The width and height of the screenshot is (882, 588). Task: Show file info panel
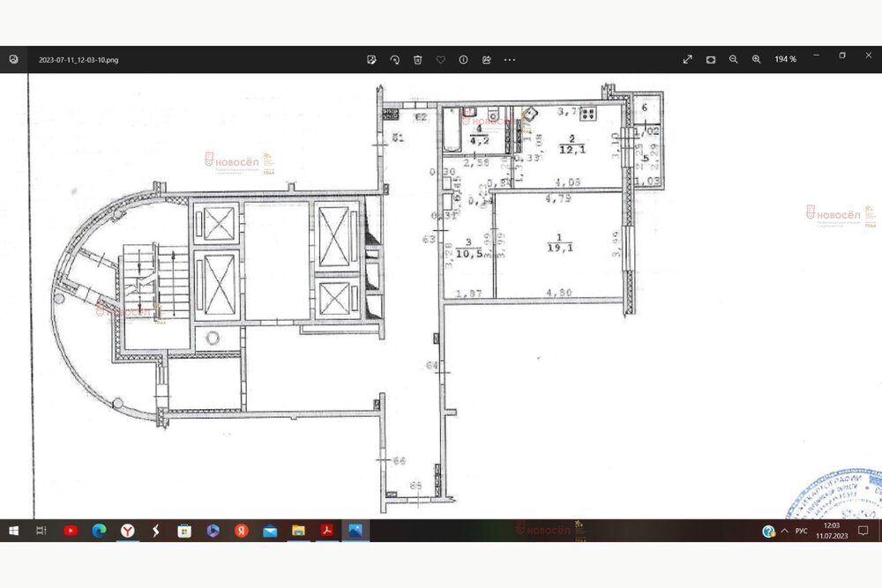tap(463, 59)
